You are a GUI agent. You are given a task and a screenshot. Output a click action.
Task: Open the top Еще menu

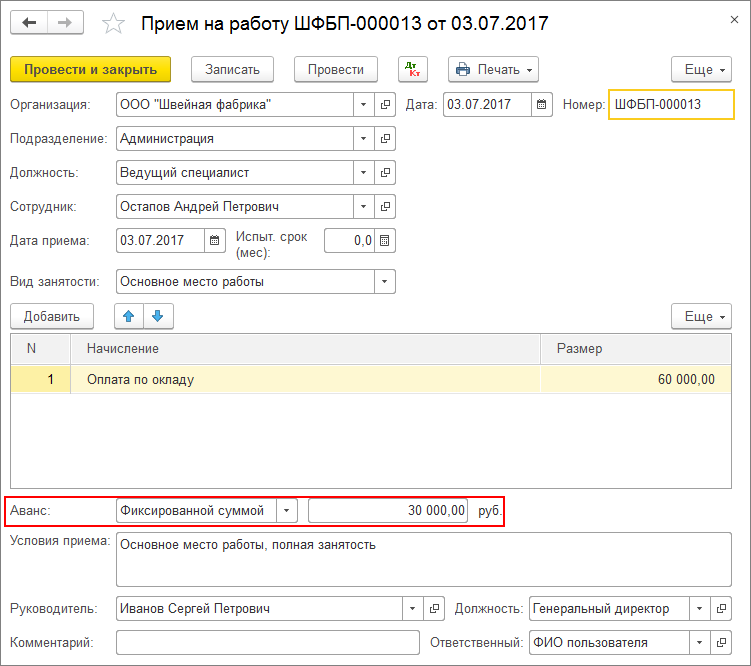(x=701, y=69)
